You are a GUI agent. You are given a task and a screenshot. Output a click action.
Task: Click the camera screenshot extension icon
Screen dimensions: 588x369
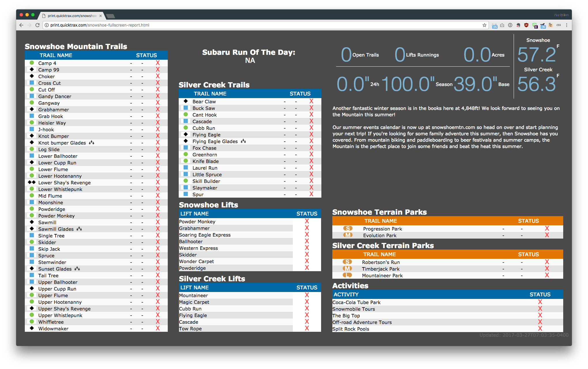[x=502, y=25]
